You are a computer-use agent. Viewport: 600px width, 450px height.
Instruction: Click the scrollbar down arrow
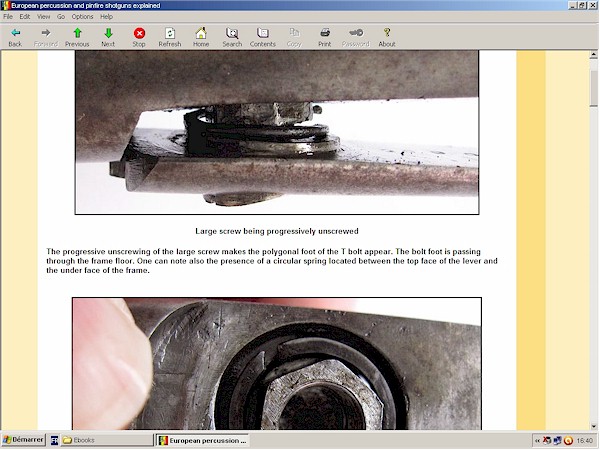593,426
